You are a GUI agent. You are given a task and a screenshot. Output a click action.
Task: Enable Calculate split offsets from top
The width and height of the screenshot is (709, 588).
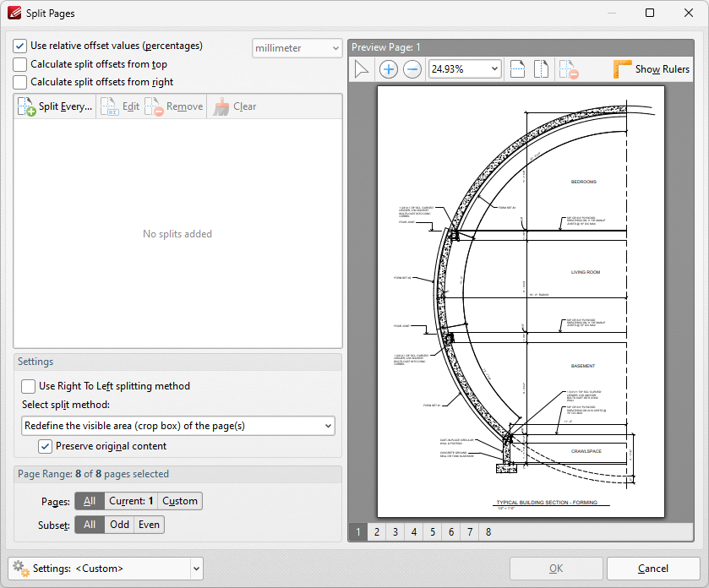tap(19, 64)
